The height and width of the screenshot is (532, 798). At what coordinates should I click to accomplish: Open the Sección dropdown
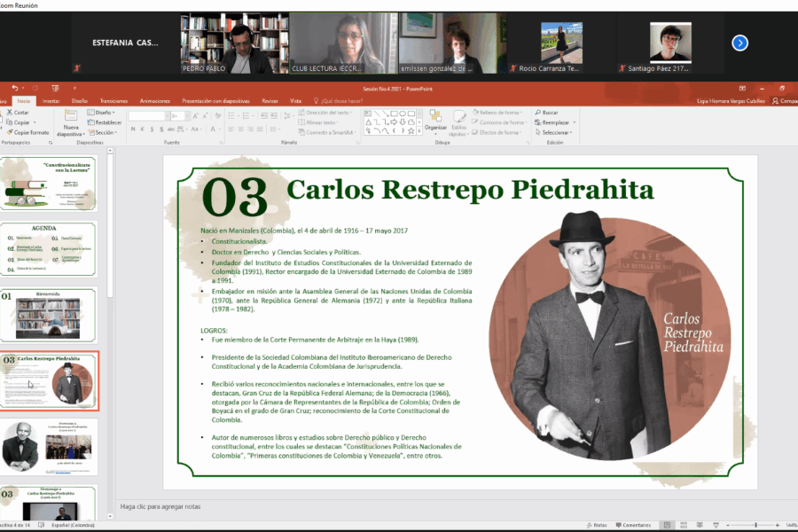[104, 132]
